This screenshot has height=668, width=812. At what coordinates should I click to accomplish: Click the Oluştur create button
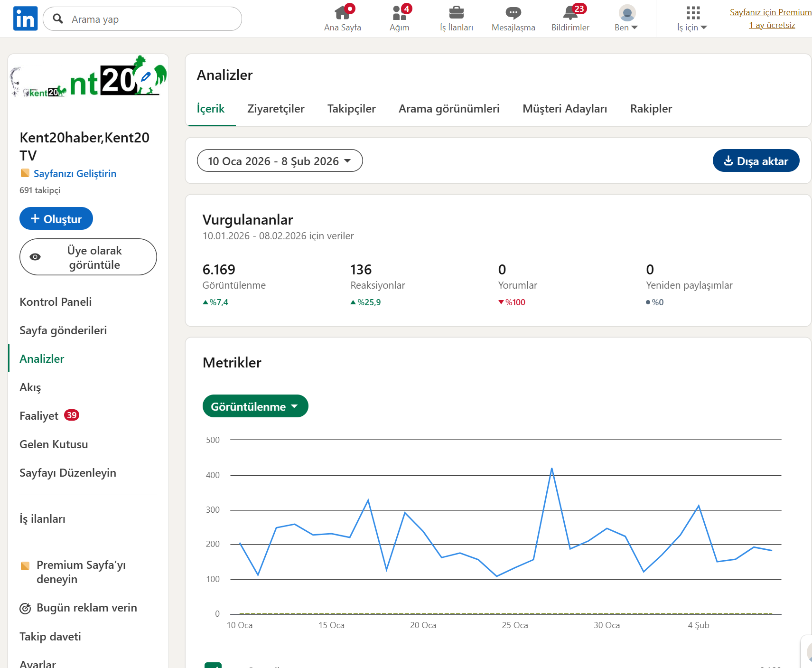pyautogui.click(x=56, y=219)
